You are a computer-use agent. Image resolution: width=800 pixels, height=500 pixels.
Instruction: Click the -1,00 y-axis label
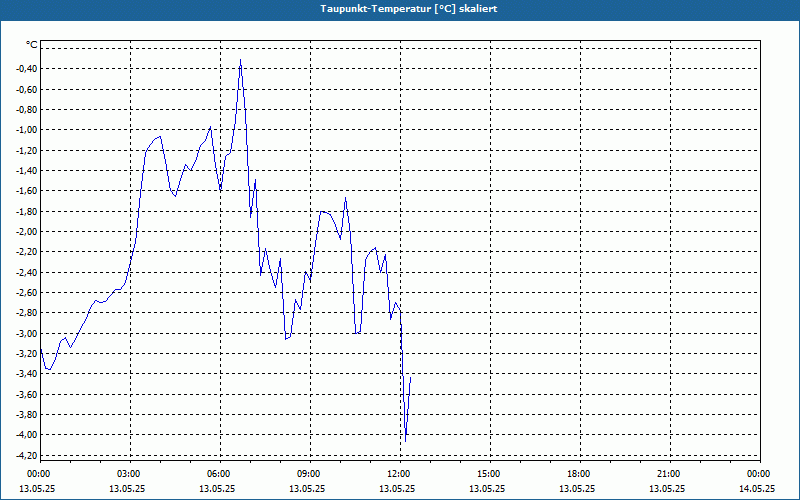tap(28, 130)
